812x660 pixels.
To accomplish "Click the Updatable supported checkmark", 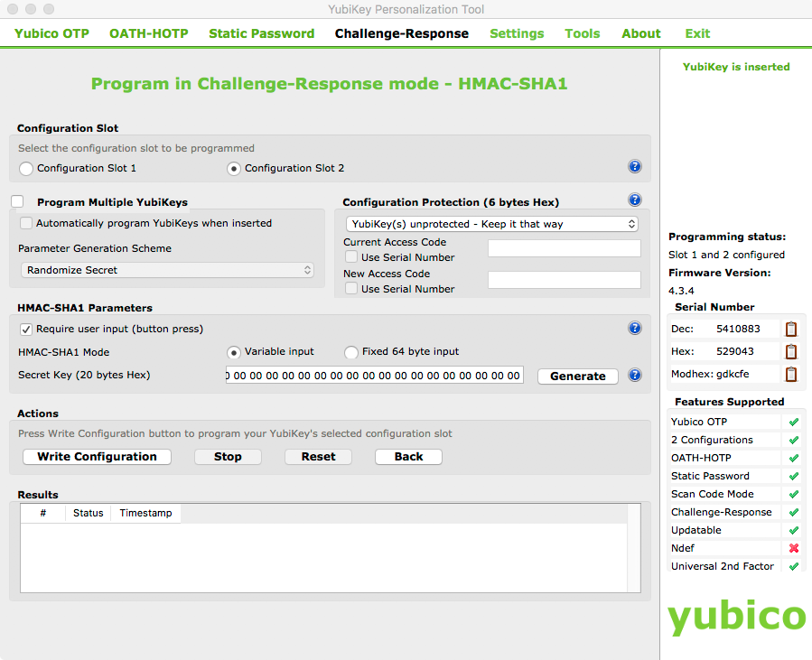I will (793, 531).
